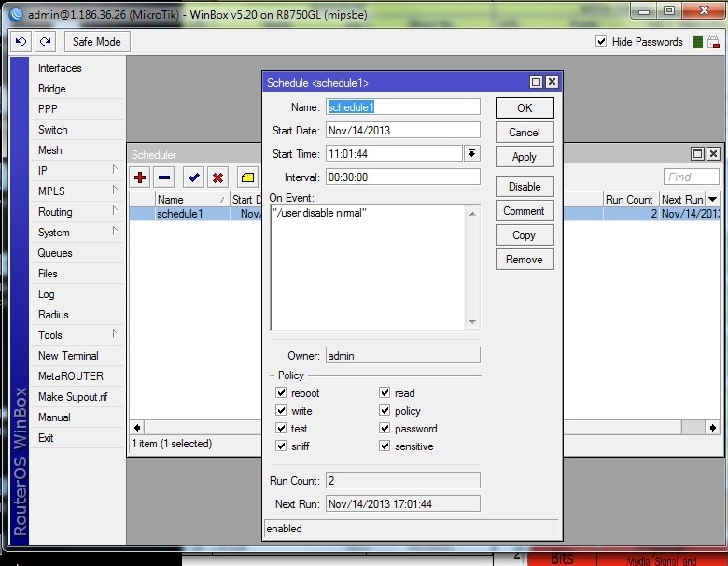Open New Terminal from the sidebar
Viewport: 728px width, 566px height.
(68, 356)
